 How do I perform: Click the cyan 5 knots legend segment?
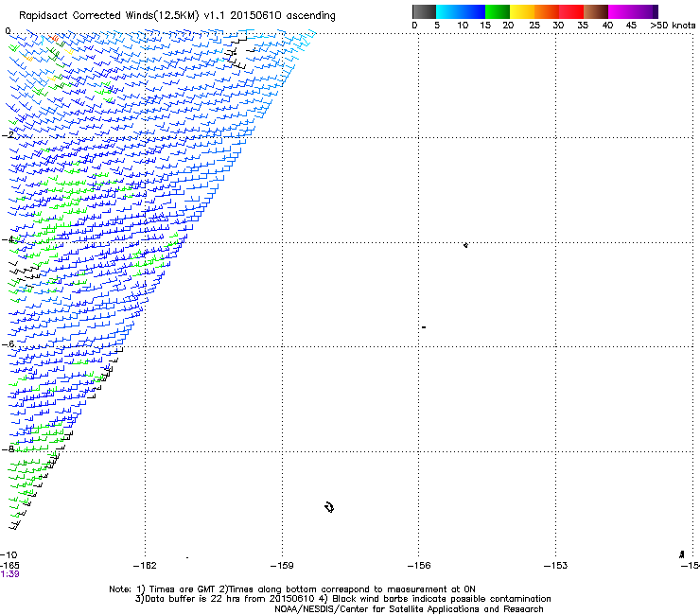pyautogui.click(x=447, y=11)
